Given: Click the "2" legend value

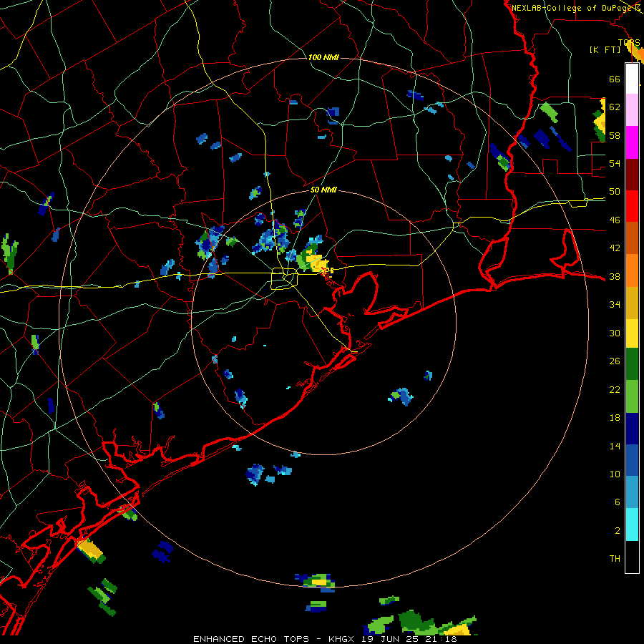Looking at the screenshot, I should 618,531.
